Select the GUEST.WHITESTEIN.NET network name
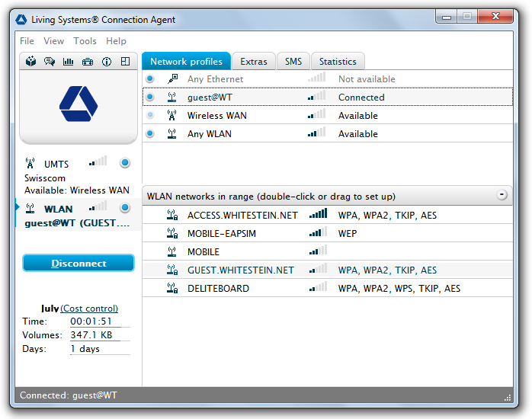This screenshot has width=532, height=419. pyautogui.click(x=241, y=270)
